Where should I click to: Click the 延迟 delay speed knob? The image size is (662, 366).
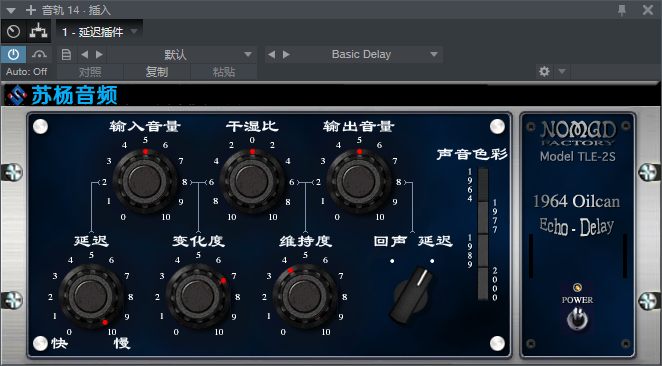[91, 296]
